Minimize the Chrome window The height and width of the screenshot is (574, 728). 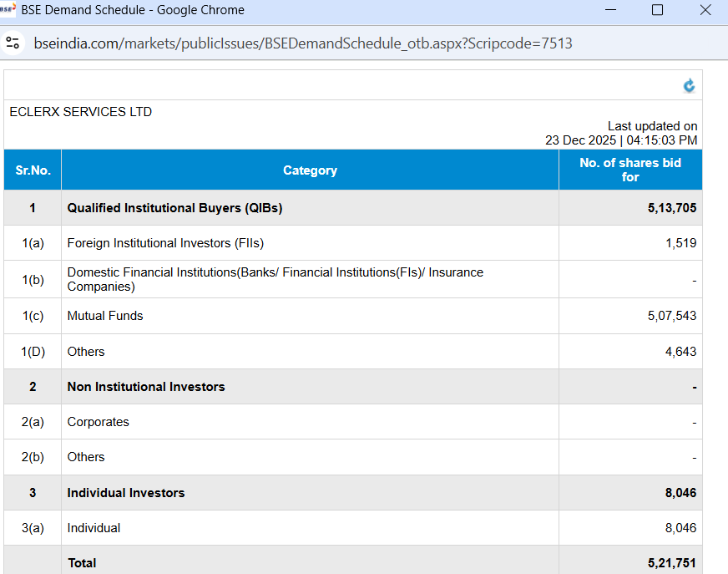pos(611,10)
